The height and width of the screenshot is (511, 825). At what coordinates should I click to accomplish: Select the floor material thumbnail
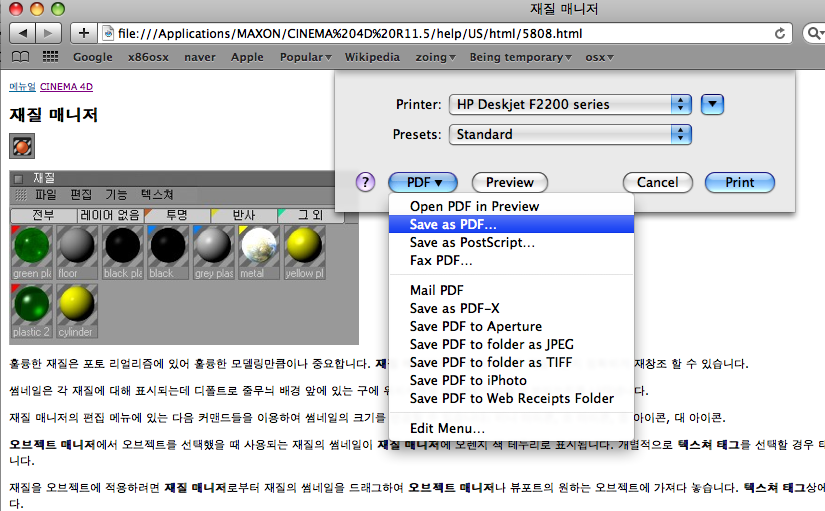point(77,252)
